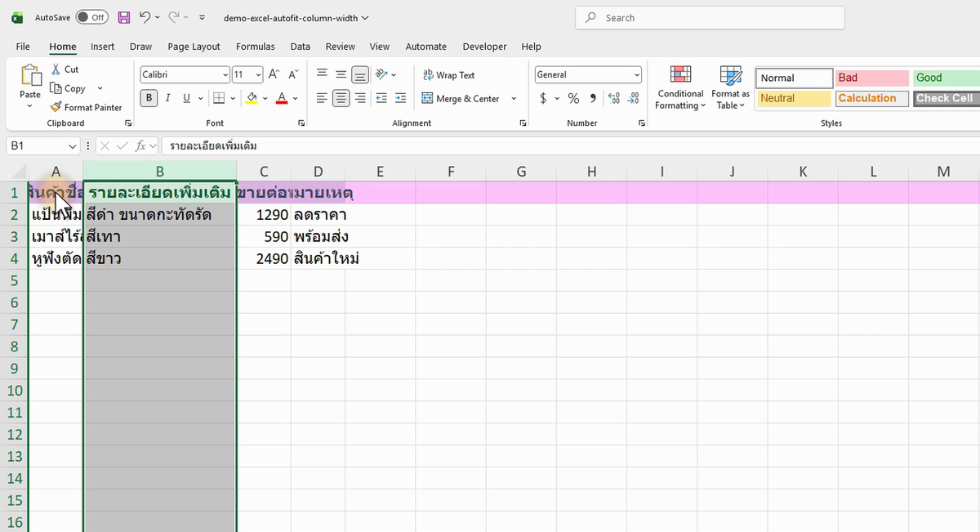The height and width of the screenshot is (532, 980).
Task: Open the Calibri font name dropdown
Action: (x=225, y=74)
